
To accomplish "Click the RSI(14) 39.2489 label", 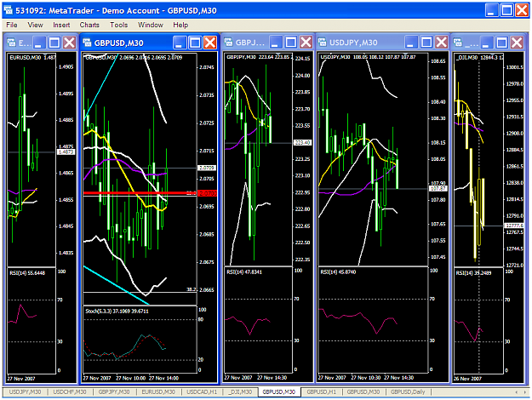I will point(473,273).
